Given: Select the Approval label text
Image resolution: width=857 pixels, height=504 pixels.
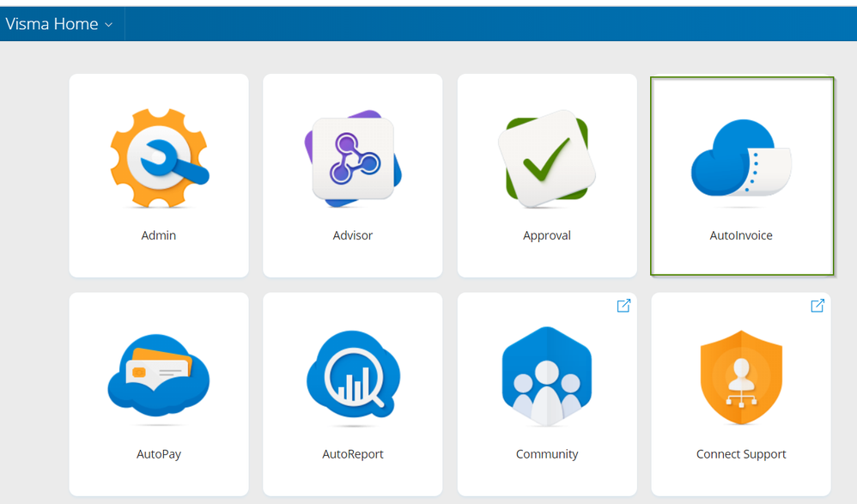Looking at the screenshot, I should (546, 235).
